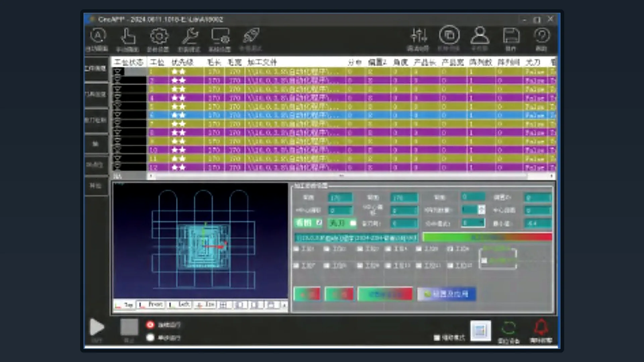Select the lower white run-mode radio button
Viewport: 644px width, 362px height.
[x=150, y=338]
